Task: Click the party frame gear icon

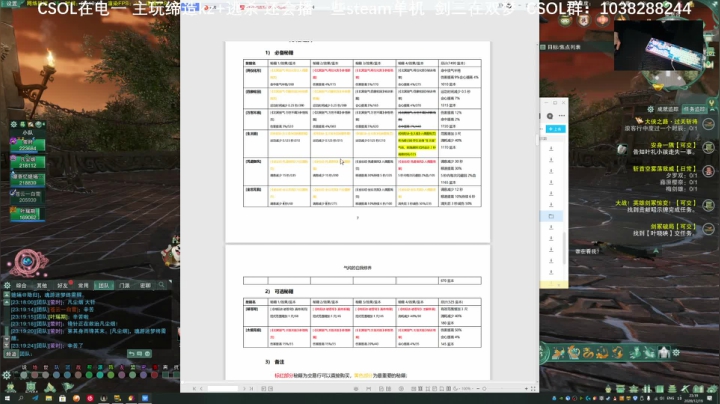Action: click(x=14, y=124)
